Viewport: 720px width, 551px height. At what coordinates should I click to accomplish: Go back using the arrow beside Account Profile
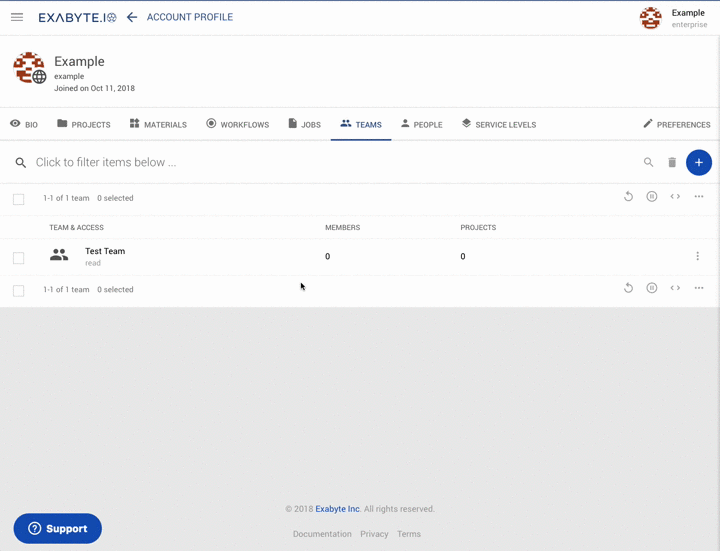coord(132,17)
